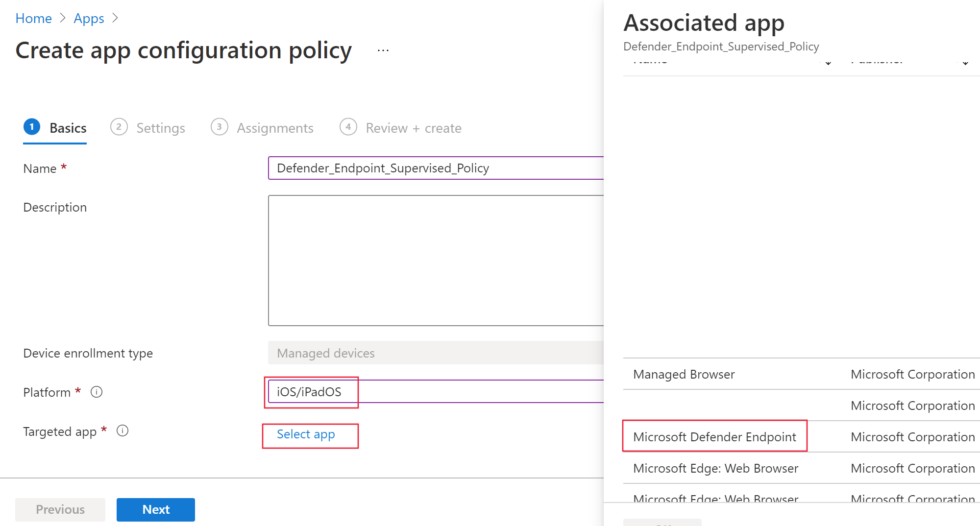Click the step 3 circle icon for Assignments
The width and height of the screenshot is (980, 526).
tap(219, 127)
